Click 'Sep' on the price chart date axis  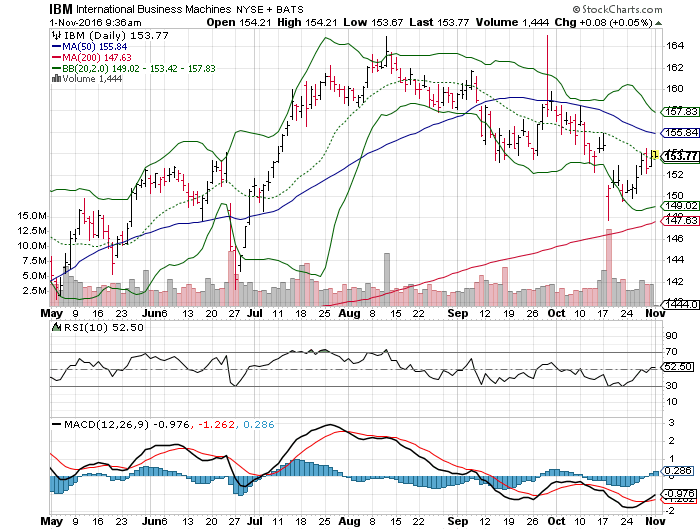(x=458, y=313)
